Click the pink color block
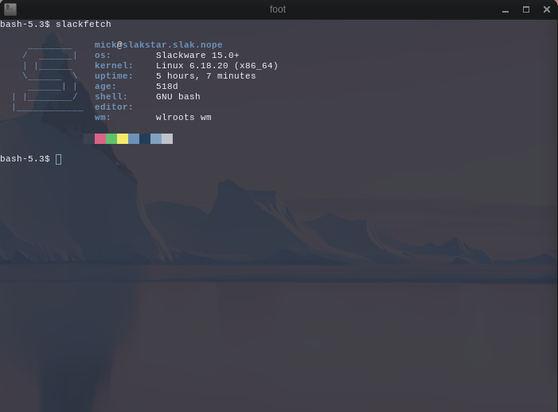558x412 pixels. pyautogui.click(x=100, y=139)
